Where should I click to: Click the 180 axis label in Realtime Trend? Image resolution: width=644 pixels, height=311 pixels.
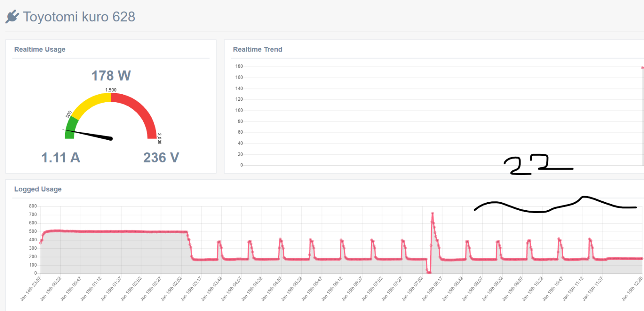click(x=239, y=66)
